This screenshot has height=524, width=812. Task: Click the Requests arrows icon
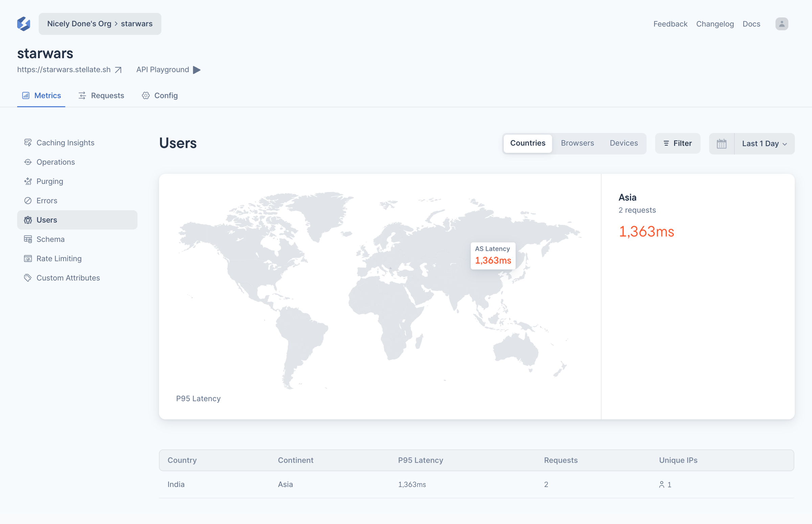(x=82, y=96)
